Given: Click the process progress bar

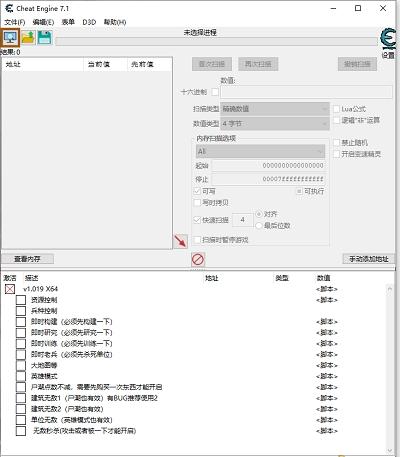Looking at the screenshot, I should tap(216, 41).
